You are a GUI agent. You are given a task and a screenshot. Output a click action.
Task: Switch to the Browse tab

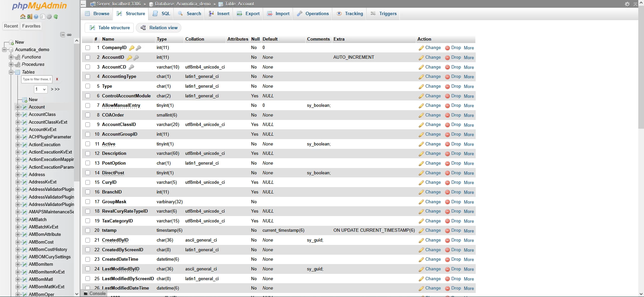pos(97,14)
